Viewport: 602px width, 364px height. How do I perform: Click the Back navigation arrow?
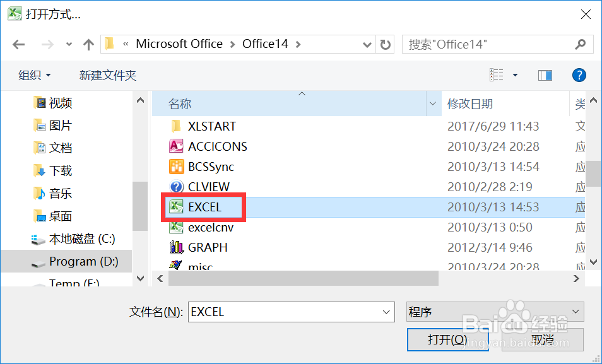tap(19, 44)
